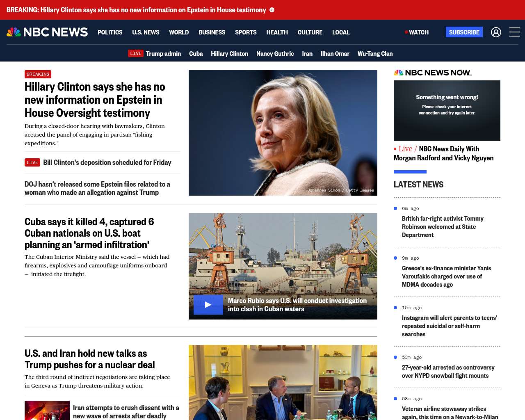Open the user account profile icon
Viewport: 525px width, 420px height.
click(x=496, y=32)
